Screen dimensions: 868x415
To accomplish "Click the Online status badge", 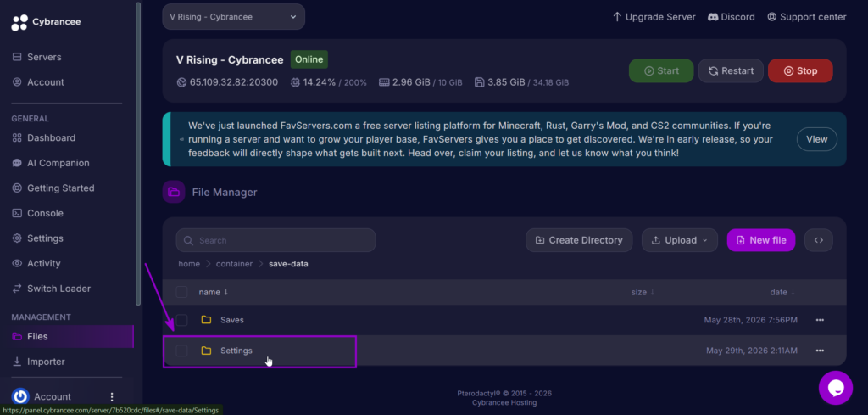I will pos(309,60).
